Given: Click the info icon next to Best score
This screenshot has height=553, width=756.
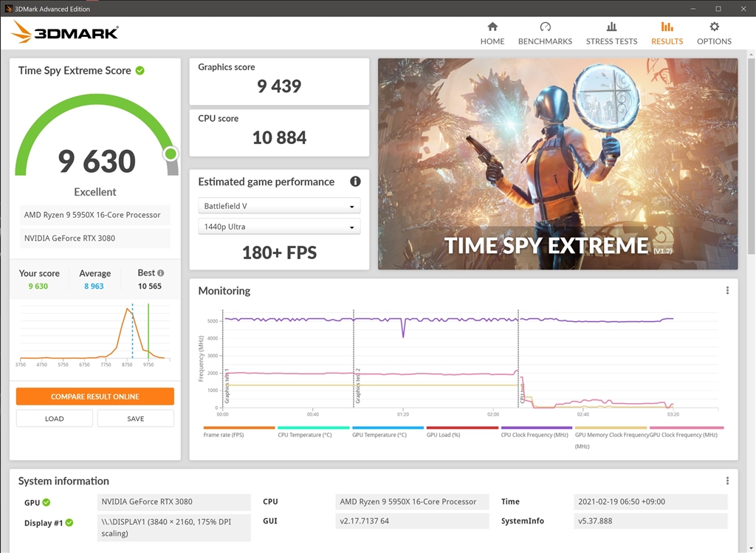Looking at the screenshot, I should coord(160,273).
